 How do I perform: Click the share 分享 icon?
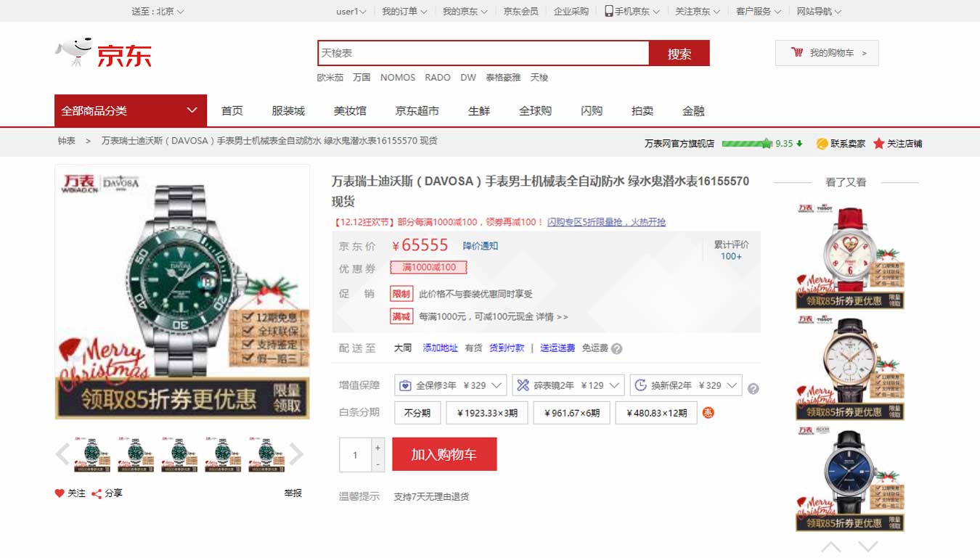pyautogui.click(x=96, y=493)
